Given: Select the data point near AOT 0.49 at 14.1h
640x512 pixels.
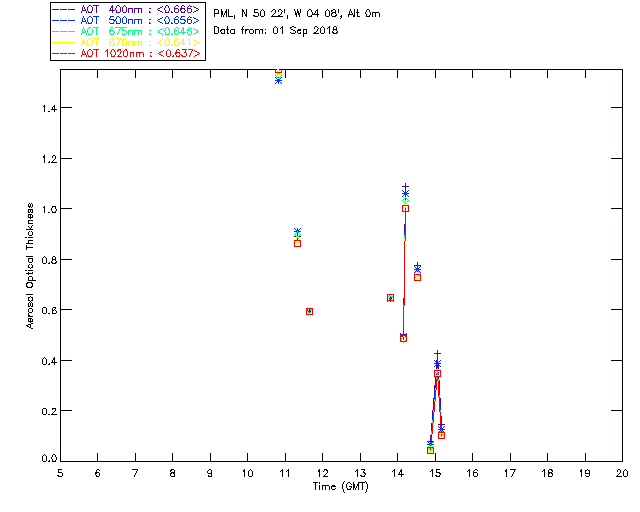Looking at the screenshot, I should click(403, 338).
